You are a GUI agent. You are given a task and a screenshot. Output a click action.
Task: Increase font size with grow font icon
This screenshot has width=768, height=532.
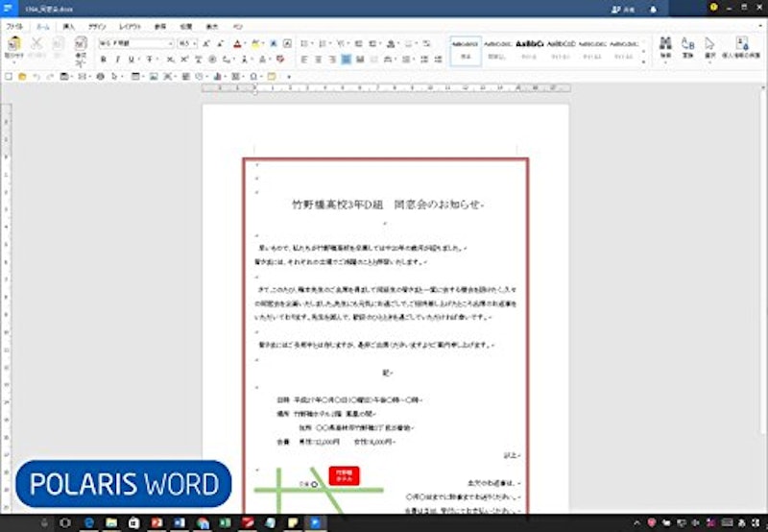[206, 43]
